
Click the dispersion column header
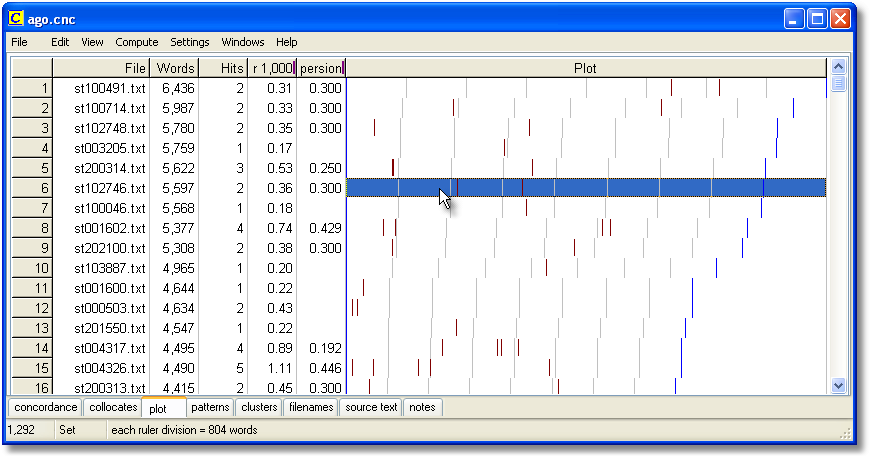[321, 68]
